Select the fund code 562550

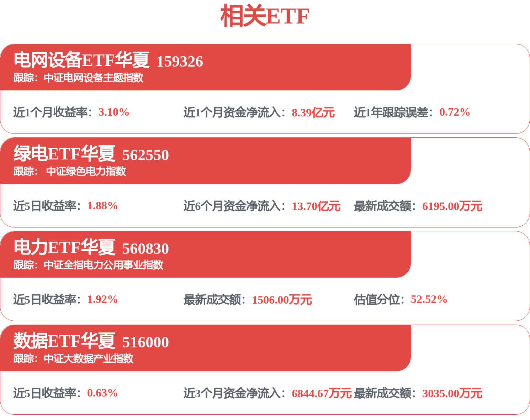(x=145, y=155)
